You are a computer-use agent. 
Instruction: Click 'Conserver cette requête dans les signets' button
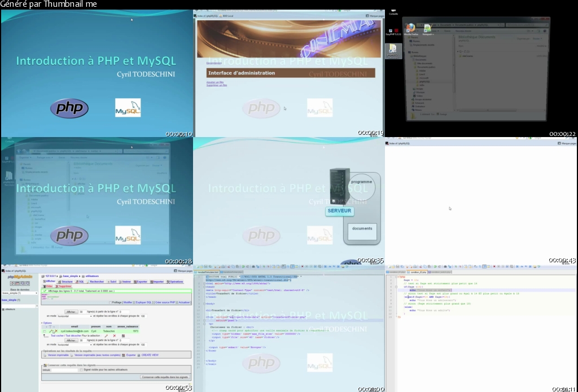[165, 377]
